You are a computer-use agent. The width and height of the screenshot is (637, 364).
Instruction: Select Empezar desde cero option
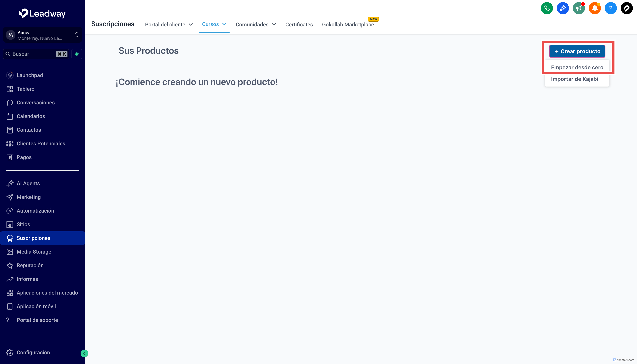577,68
